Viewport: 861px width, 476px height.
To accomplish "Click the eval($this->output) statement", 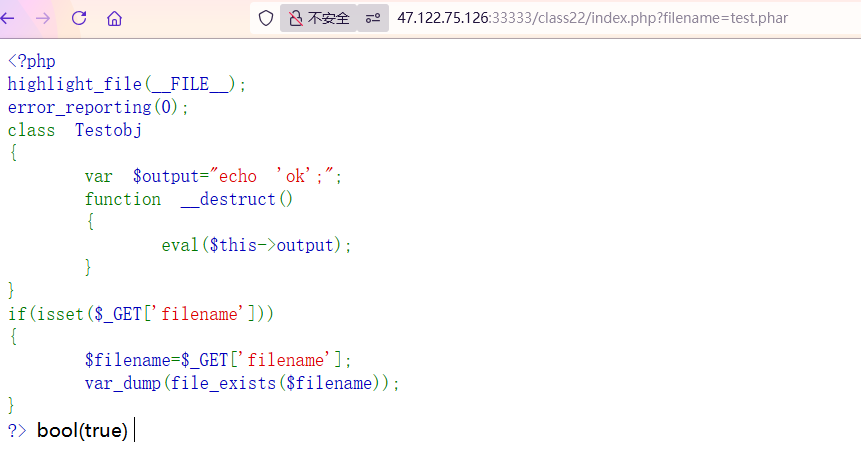I will (257, 245).
